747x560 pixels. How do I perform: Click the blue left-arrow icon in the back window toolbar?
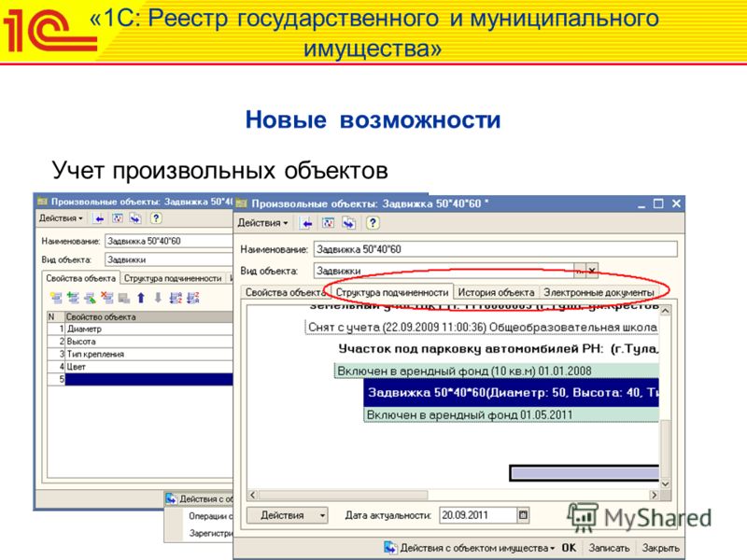[x=99, y=218]
